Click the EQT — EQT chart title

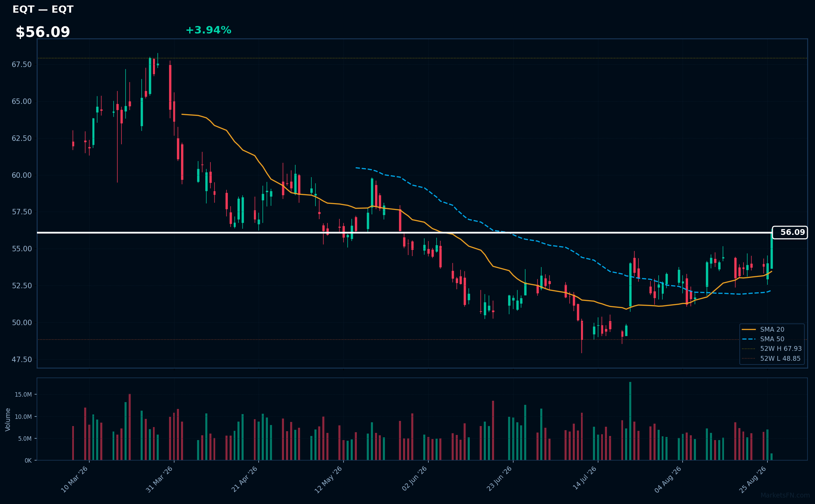click(x=43, y=9)
